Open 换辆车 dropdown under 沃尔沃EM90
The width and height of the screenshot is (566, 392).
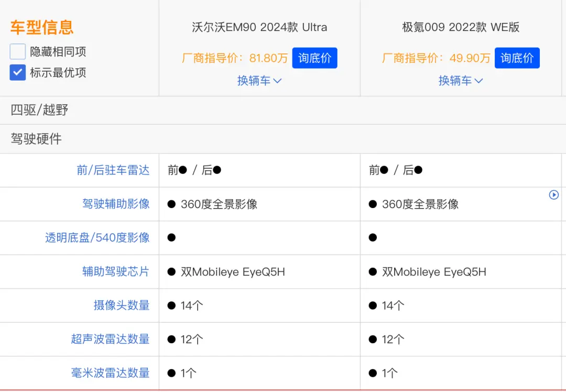tap(259, 81)
